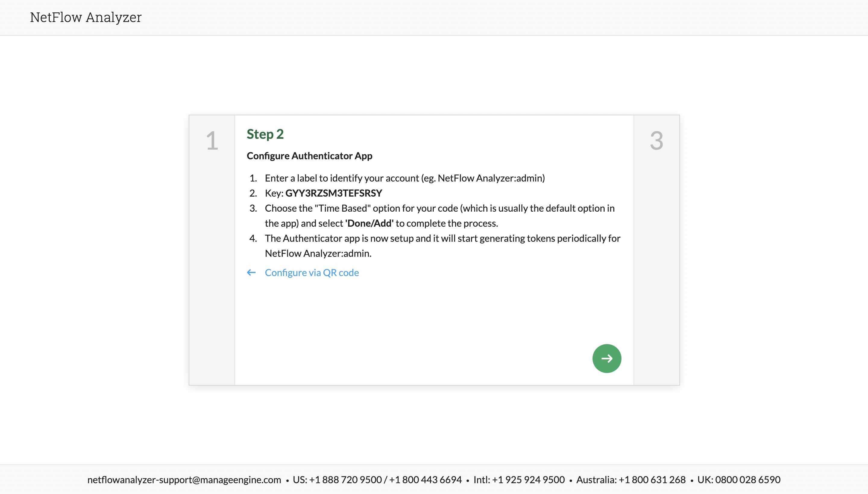
Task: Click the UK phone number in footer
Action: pyautogui.click(x=747, y=480)
